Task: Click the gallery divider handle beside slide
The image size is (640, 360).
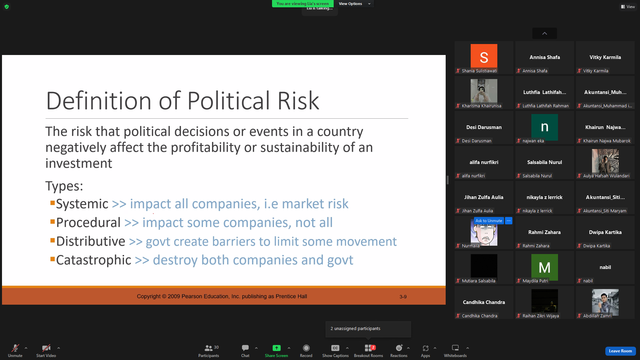Action: pos(448,180)
